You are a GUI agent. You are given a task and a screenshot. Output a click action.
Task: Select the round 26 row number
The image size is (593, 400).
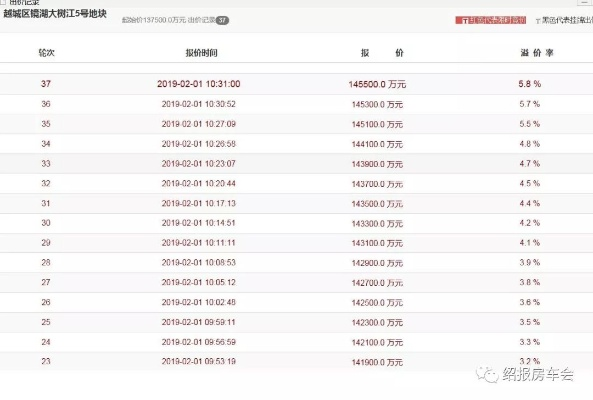46,302
